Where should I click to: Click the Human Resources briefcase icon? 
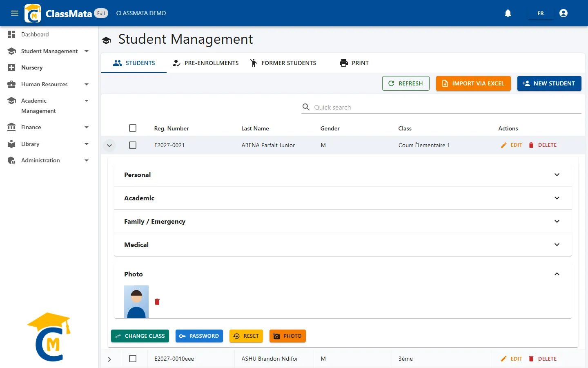click(11, 84)
